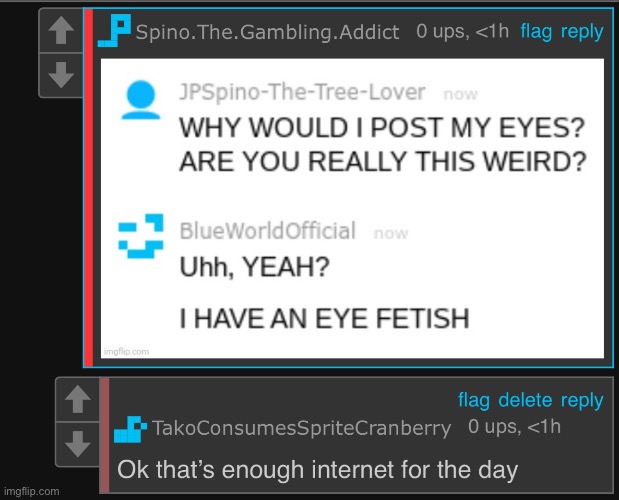Flag the TakoConsumesSpriteCranberry comment
Image resolution: width=619 pixels, height=500 pixels.
pos(474,400)
